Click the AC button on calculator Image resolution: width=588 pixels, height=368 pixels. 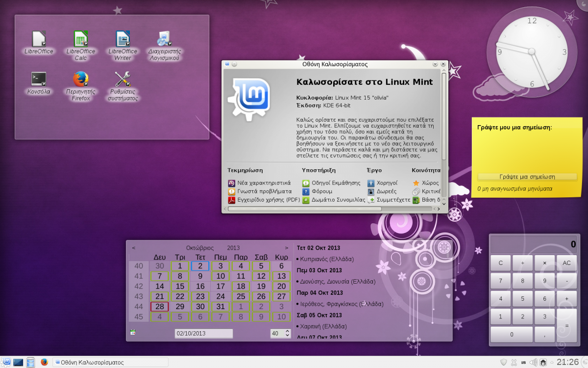566,263
